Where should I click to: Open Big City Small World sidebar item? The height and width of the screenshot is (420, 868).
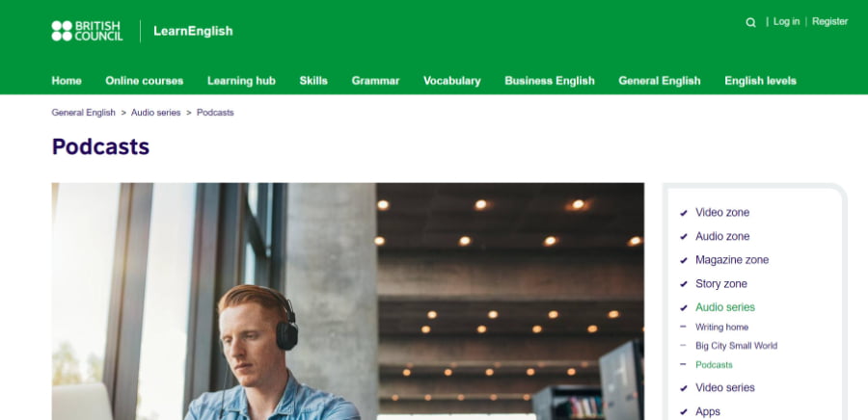(736, 346)
